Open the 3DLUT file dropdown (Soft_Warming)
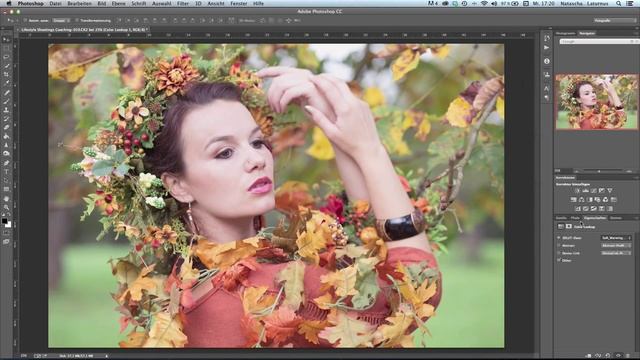The image size is (640, 360). coord(616,238)
